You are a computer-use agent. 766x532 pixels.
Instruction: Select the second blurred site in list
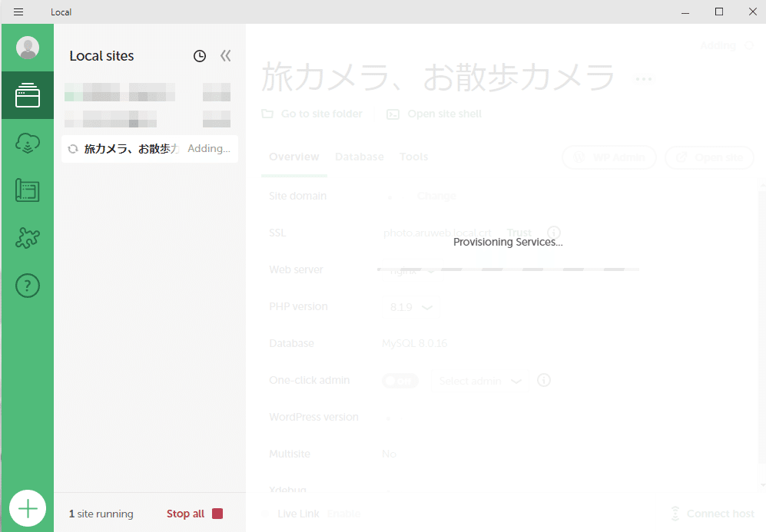148,118
